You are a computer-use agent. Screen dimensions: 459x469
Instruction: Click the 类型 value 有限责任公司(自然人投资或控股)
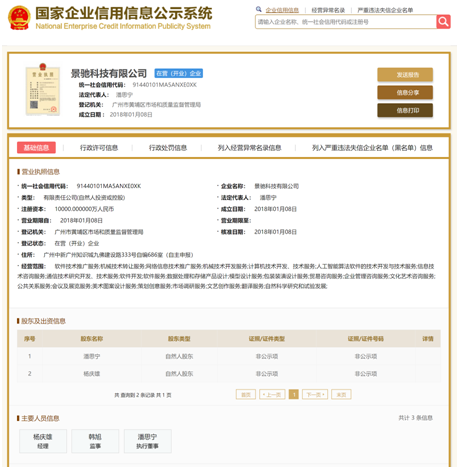[x=84, y=198]
